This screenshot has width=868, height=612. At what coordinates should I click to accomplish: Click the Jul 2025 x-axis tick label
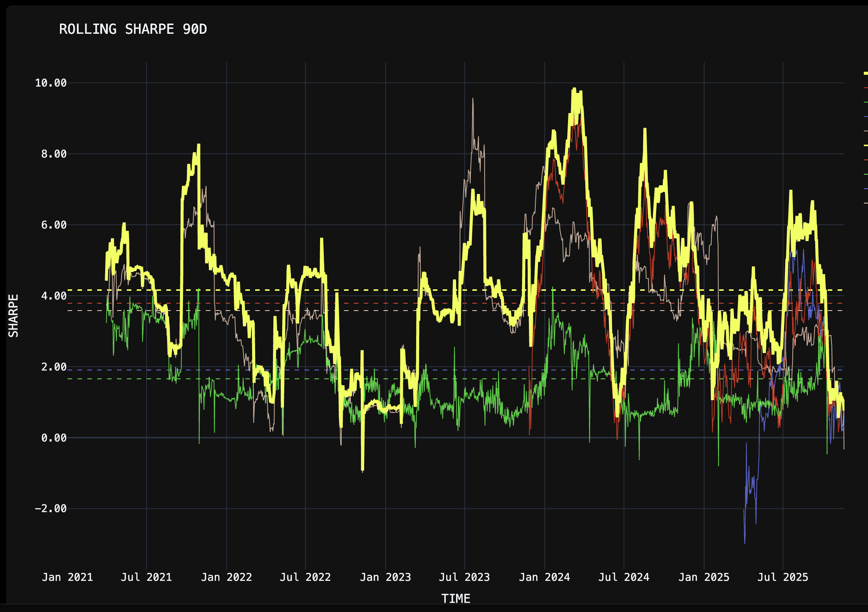783,577
